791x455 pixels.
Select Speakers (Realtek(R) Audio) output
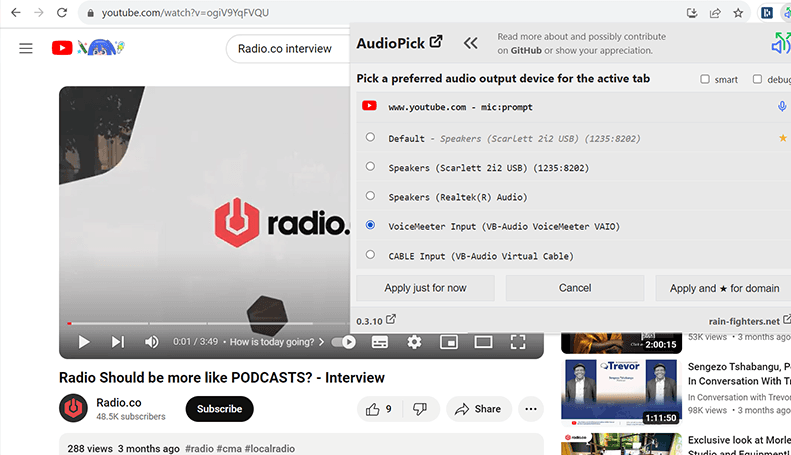370,196
